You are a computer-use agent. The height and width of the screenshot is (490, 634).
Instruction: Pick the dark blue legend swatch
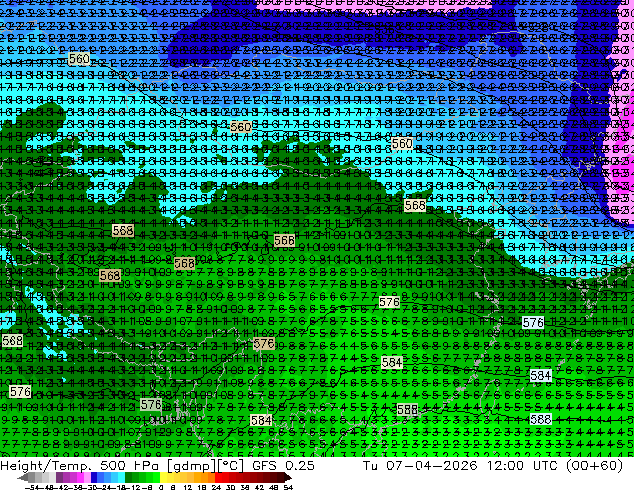coord(94,478)
